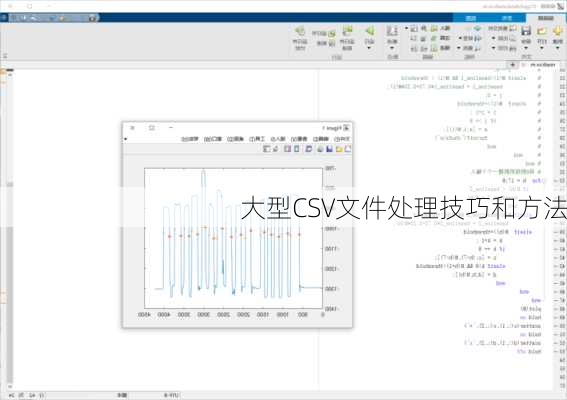Click New Figure icon in figure window toolbar
The image size is (567, 400).
point(348,149)
